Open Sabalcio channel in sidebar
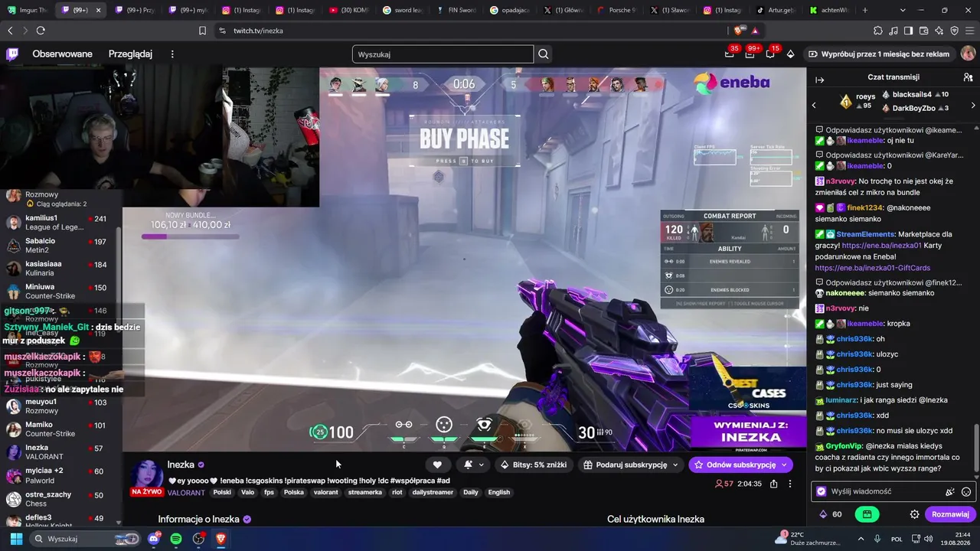The image size is (980, 551). point(61,246)
